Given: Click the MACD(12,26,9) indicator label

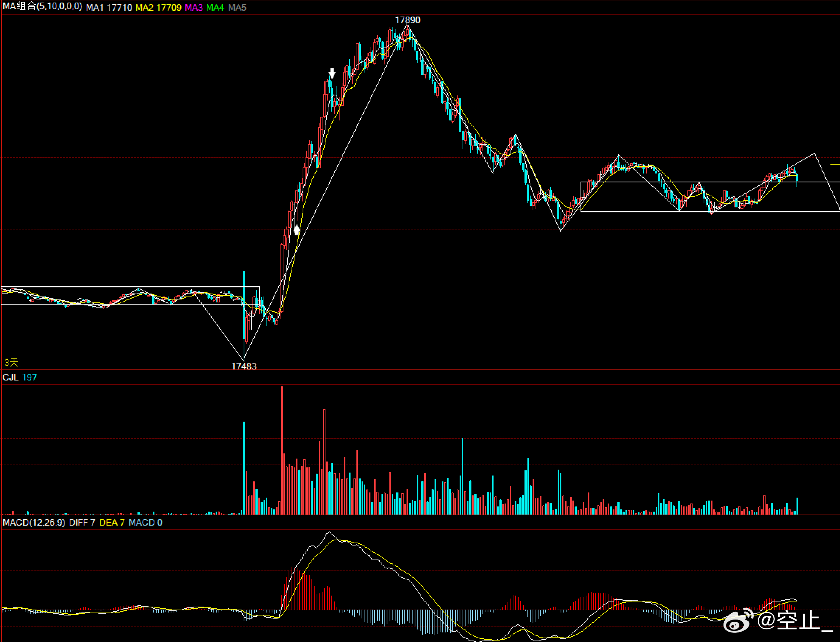Looking at the screenshot, I should (x=34, y=522).
